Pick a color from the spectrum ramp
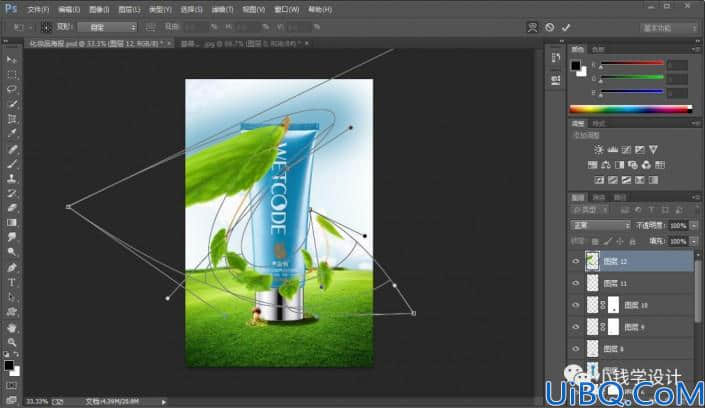Image resolution: width=705 pixels, height=408 pixels. 630,109
